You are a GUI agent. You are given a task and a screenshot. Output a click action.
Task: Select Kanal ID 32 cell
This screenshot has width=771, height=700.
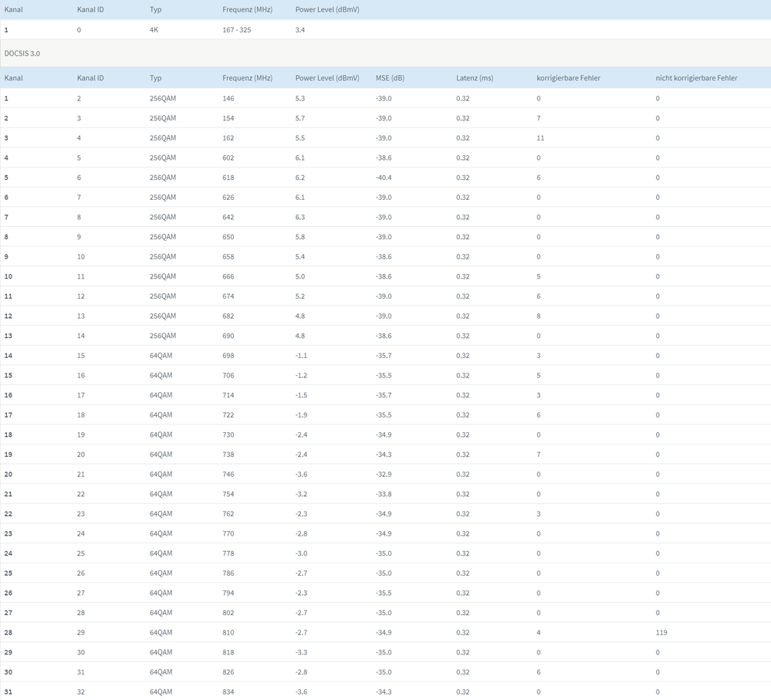(x=80, y=692)
